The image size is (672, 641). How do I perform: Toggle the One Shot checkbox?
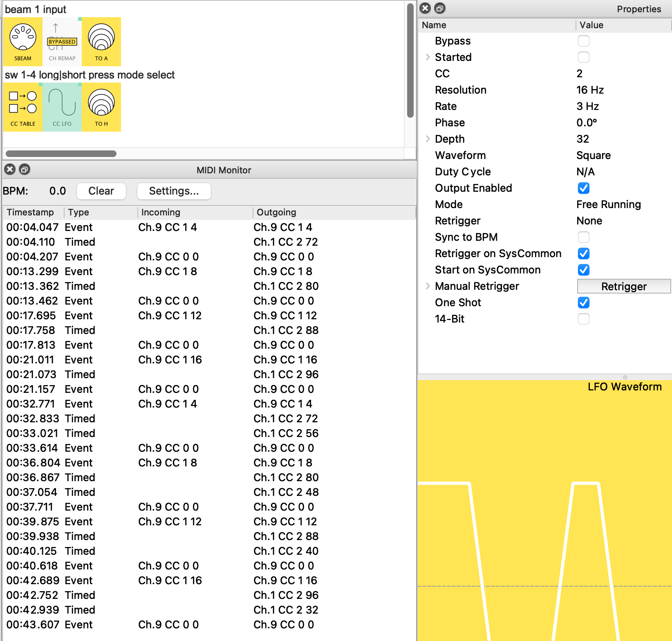(x=583, y=303)
